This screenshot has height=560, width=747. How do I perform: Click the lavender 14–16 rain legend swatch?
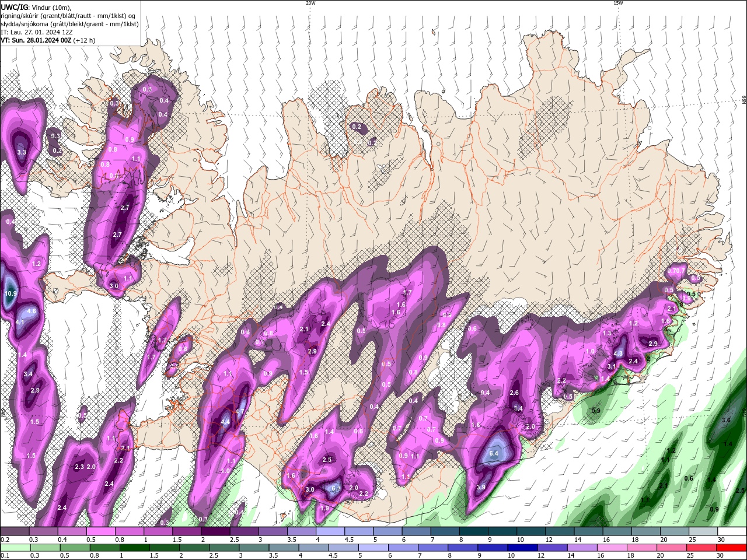pyautogui.click(x=582, y=548)
